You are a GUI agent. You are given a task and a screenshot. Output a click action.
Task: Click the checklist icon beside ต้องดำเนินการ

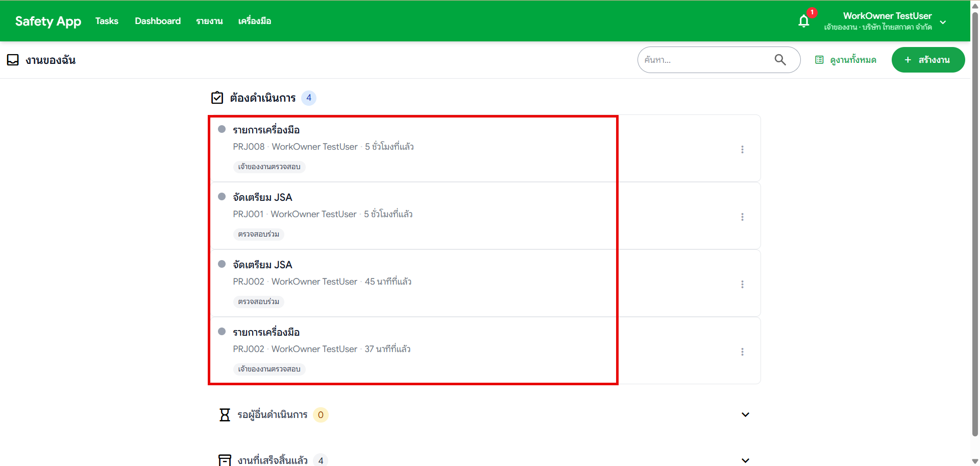[217, 97]
